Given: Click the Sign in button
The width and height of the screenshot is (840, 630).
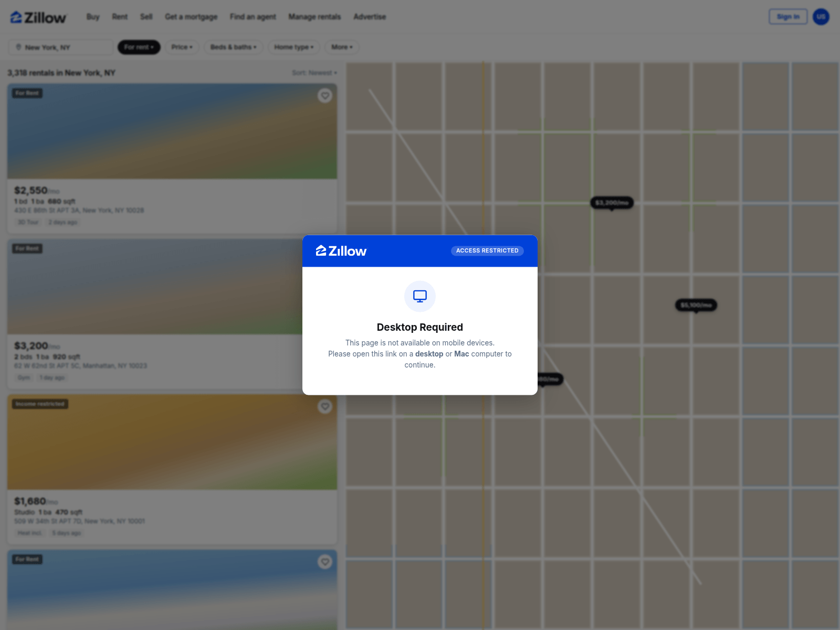Looking at the screenshot, I should point(788,17).
